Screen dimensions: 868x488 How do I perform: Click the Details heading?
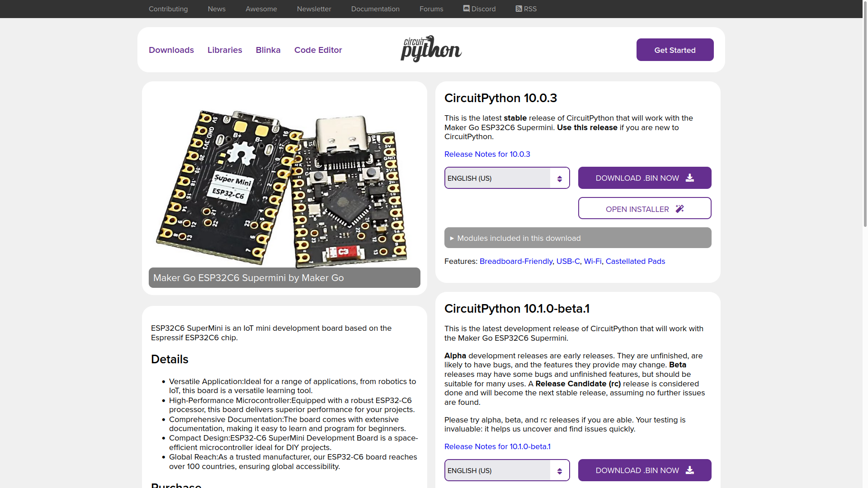[170, 359]
